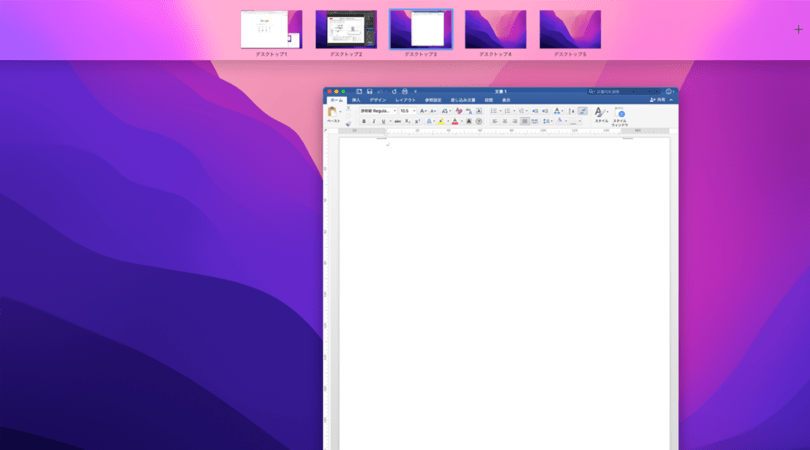The width and height of the screenshot is (810, 450).
Task: Click the search in document field
Action: pyautogui.click(x=624, y=91)
